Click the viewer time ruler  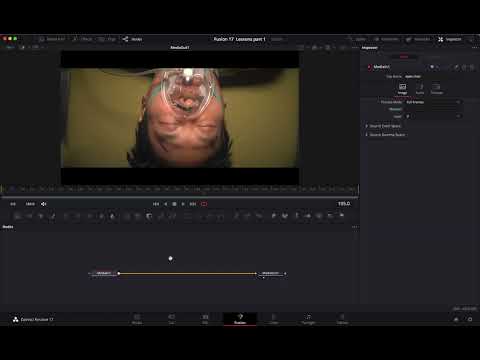tap(179, 189)
